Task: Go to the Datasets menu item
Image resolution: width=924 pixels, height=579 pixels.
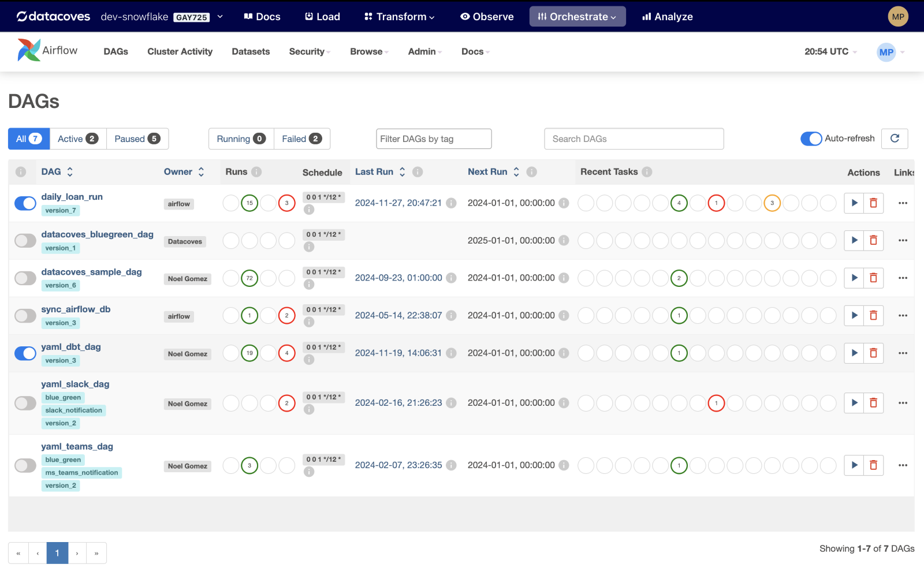Action: pos(251,51)
